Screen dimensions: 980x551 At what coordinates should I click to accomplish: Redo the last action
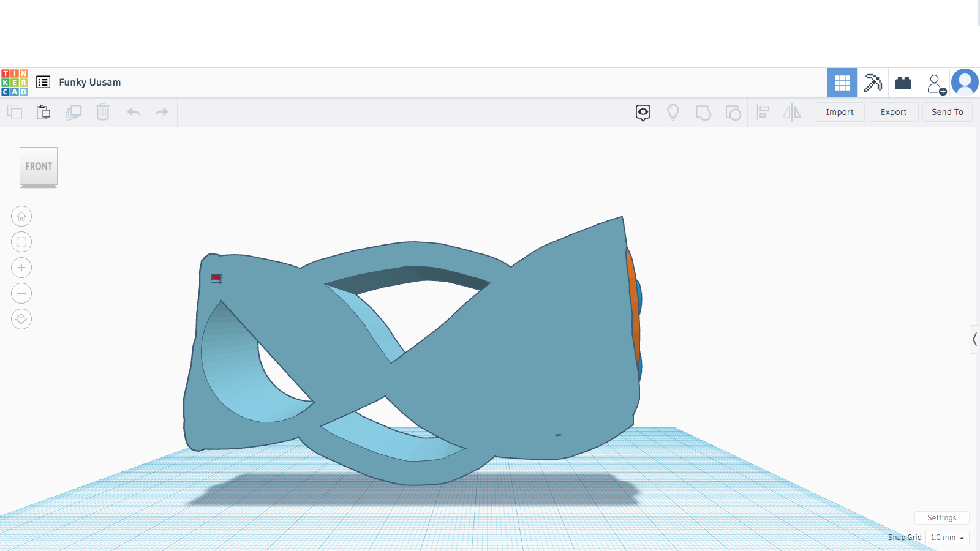pos(162,112)
